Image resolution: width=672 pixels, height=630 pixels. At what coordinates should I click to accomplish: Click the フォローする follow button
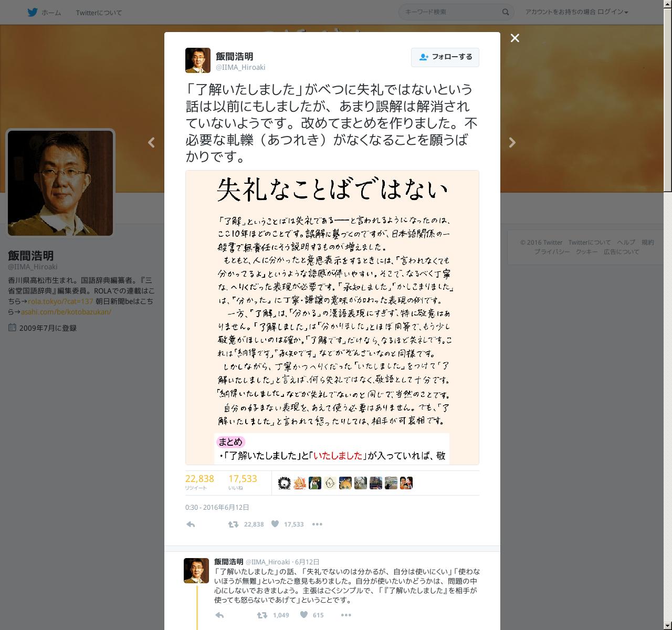(445, 57)
